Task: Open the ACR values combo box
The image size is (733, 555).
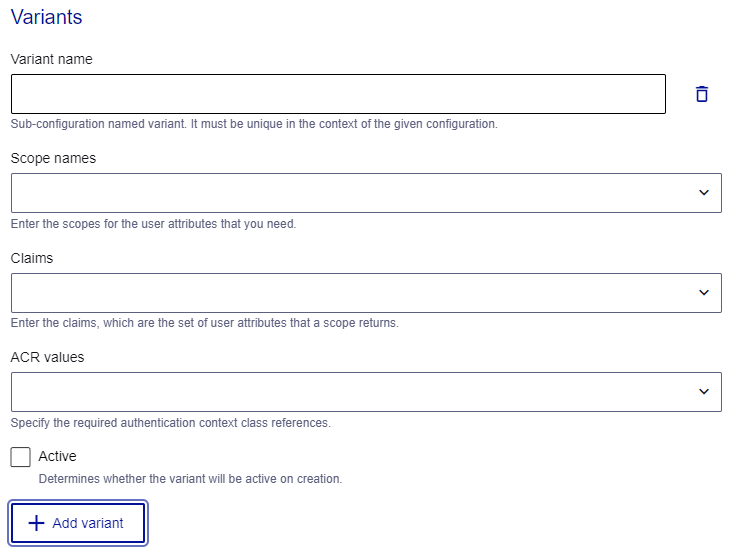Action: click(x=350, y=391)
